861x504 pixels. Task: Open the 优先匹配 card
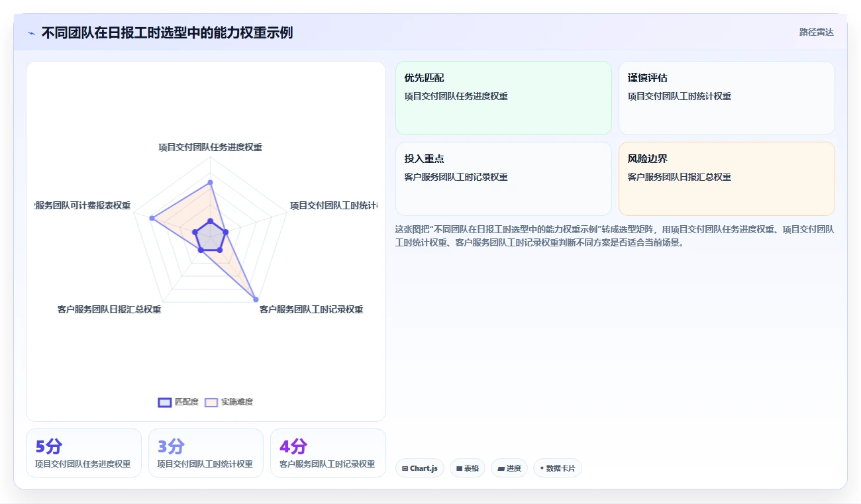[503, 98]
